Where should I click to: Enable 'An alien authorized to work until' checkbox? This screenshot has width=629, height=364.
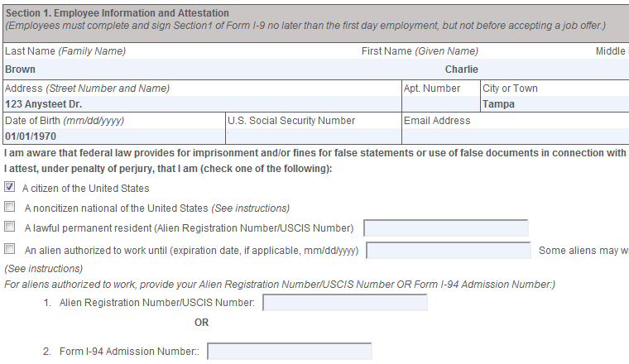10,249
